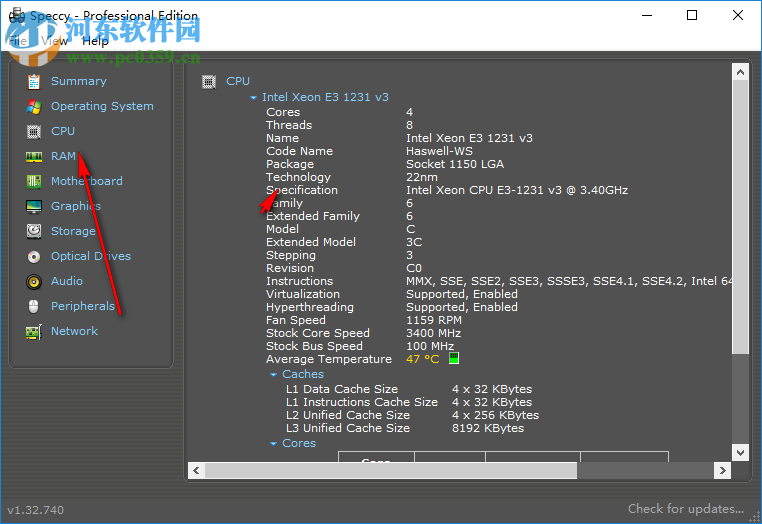Show the Network section
This screenshot has width=762, height=524.
[x=74, y=331]
